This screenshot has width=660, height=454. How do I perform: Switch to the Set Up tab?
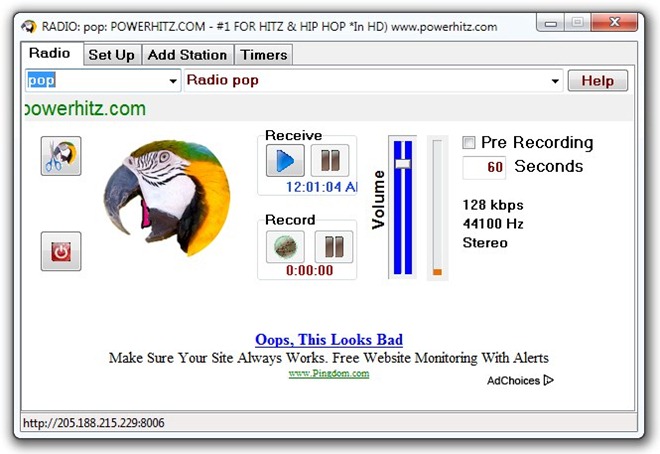tap(112, 55)
